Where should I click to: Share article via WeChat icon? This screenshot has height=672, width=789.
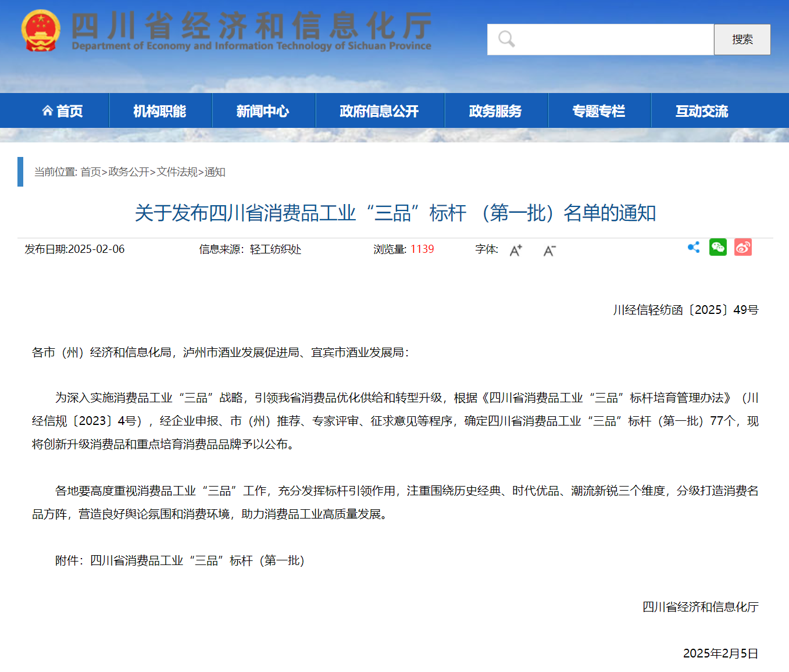pyautogui.click(x=718, y=248)
